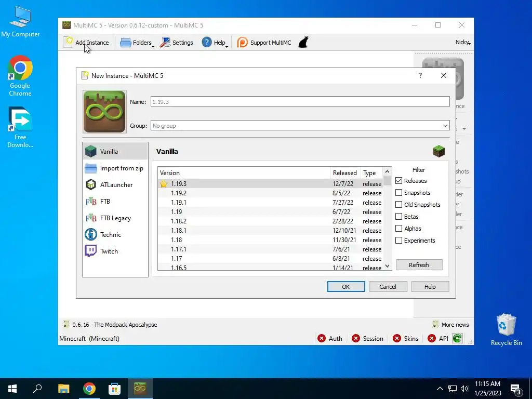Select Import from zip source
The height and width of the screenshot is (399, 532).
pyautogui.click(x=115, y=168)
